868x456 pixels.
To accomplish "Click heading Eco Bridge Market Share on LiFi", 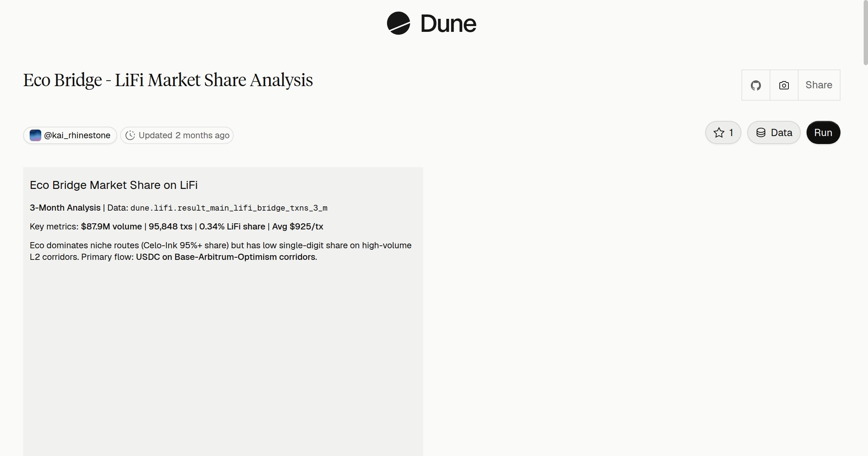I will pyautogui.click(x=114, y=185).
